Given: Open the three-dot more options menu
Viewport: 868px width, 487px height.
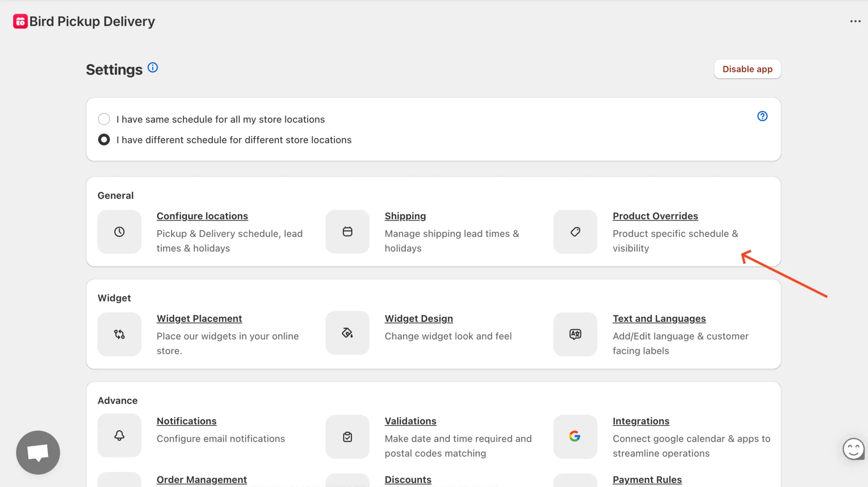Looking at the screenshot, I should click(855, 21).
